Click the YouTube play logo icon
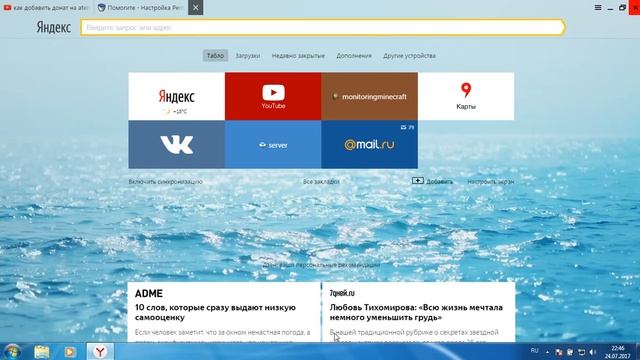Image resolution: width=640 pixels, height=360 pixels. [273, 93]
